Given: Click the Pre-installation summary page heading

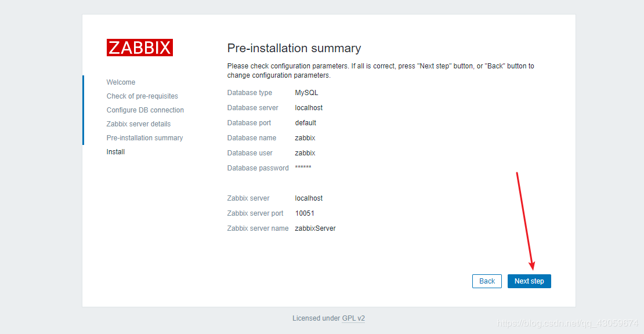Looking at the screenshot, I should (x=294, y=48).
